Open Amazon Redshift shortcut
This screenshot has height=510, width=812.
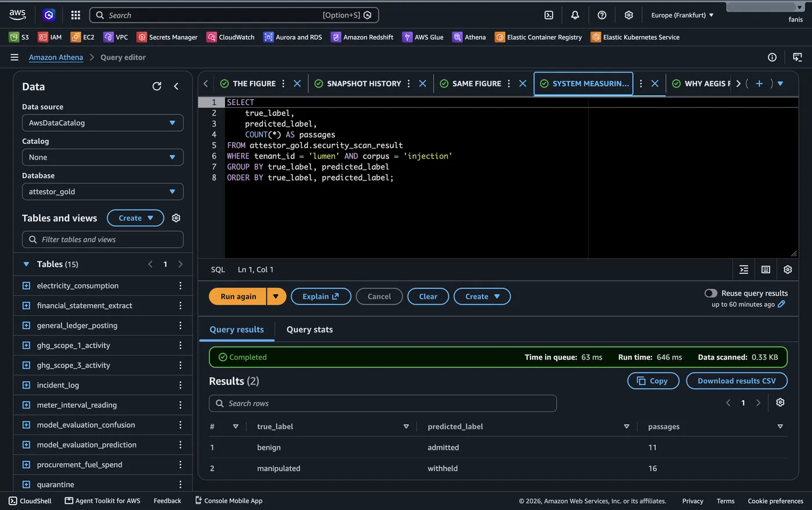pos(362,37)
